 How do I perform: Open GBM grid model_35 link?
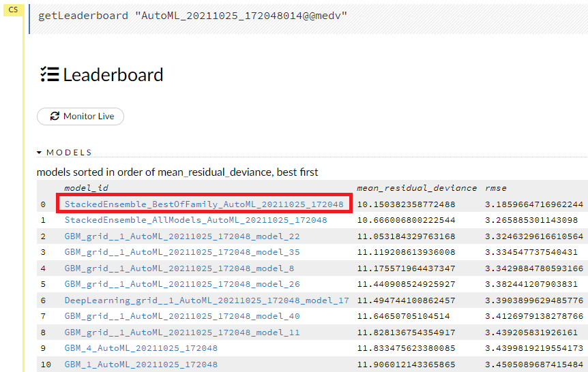[181, 252]
